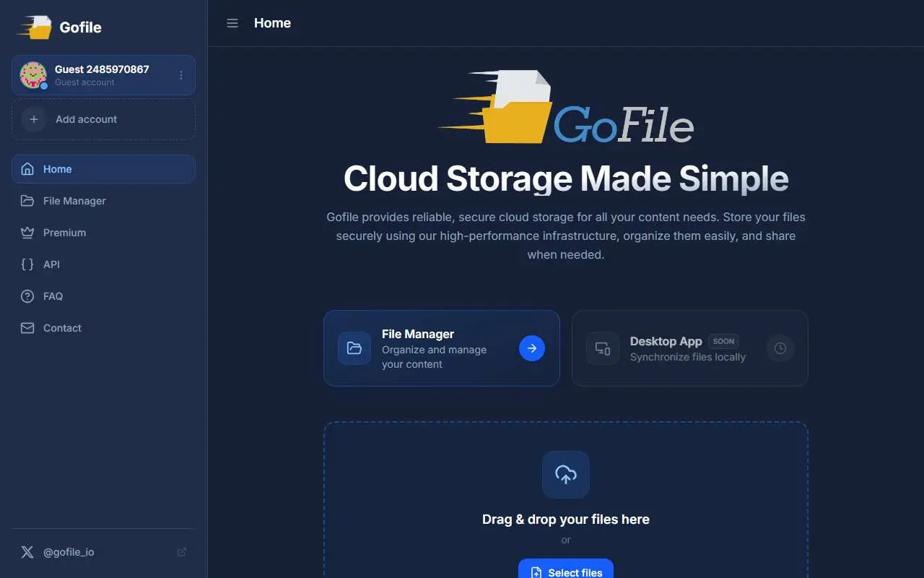Image resolution: width=924 pixels, height=578 pixels.
Task: Click the 'Guest account' subtitle text
Action: pyautogui.click(x=84, y=82)
